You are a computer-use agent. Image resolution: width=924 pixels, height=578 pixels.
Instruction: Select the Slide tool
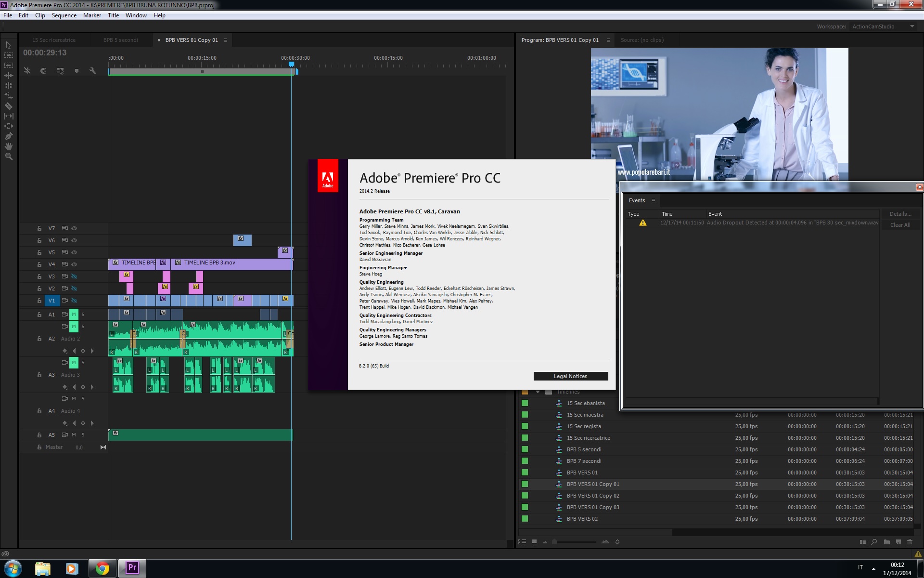click(x=8, y=126)
